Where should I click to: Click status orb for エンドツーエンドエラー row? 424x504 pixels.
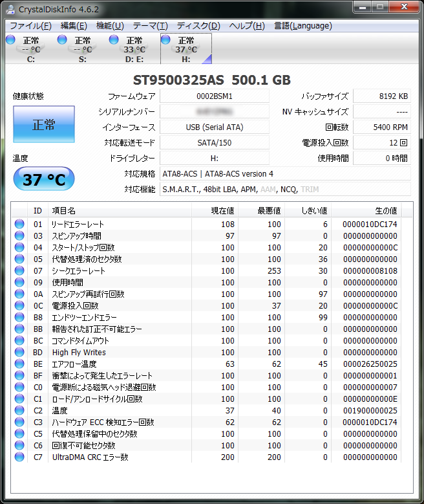tap(19, 317)
